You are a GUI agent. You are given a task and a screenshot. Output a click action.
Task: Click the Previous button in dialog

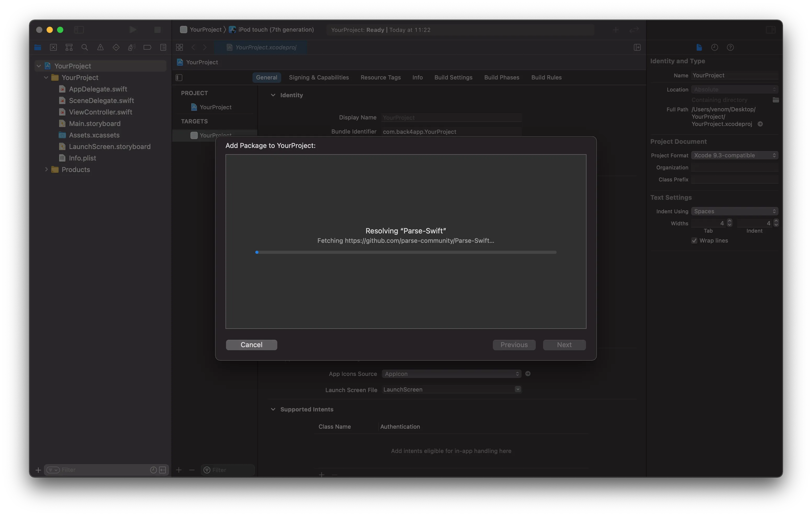coord(514,345)
